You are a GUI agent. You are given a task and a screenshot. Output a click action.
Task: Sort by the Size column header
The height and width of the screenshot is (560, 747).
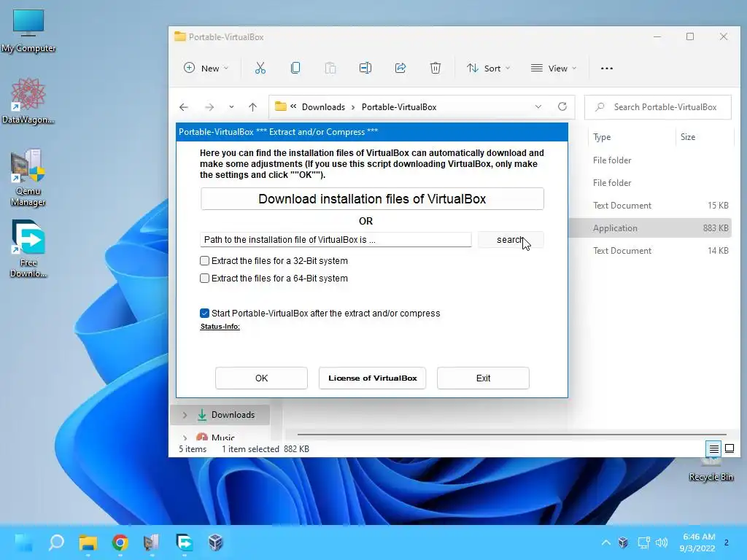(x=687, y=137)
